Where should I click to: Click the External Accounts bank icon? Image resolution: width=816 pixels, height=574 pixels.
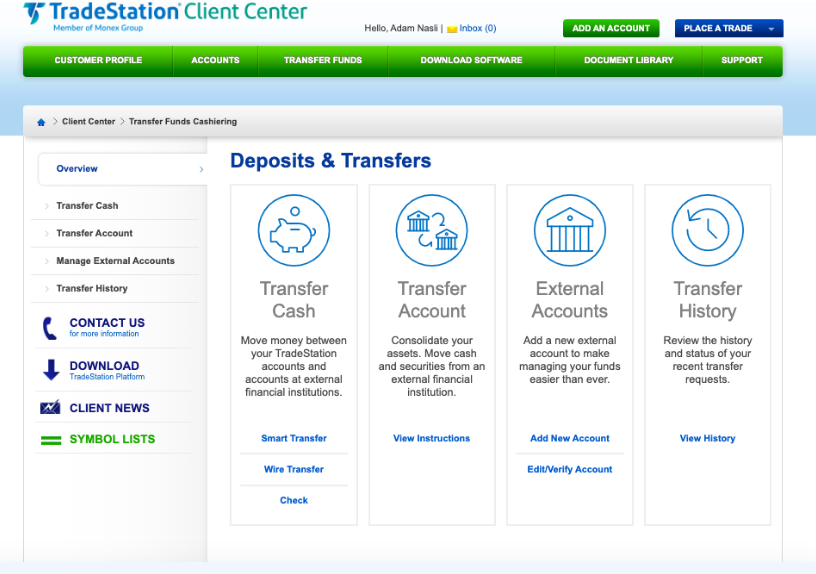(x=569, y=230)
